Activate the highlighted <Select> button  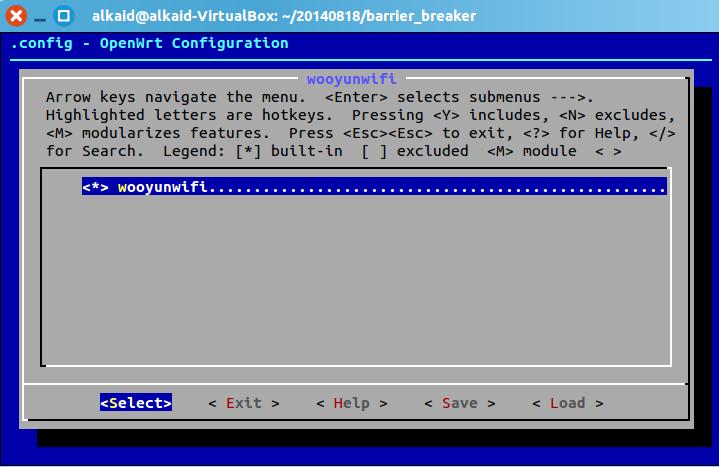(x=136, y=402)
